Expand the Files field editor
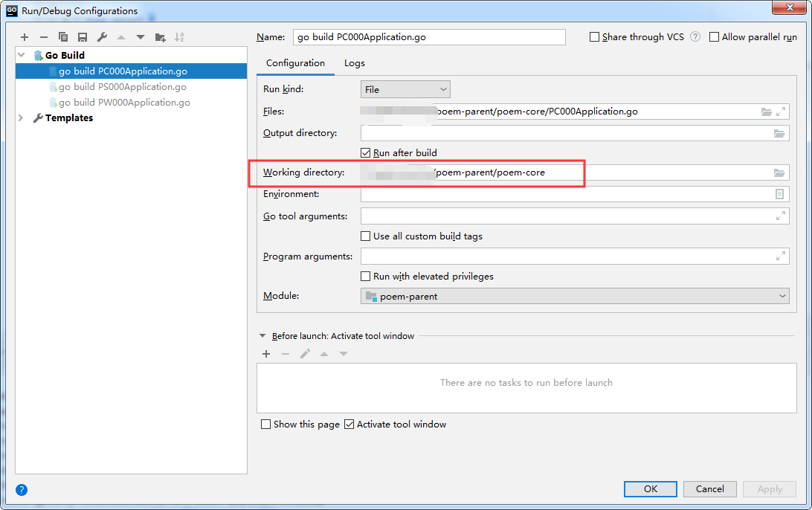Image resolution: width=812 pixels, height=510 pixels. click(x=781, y=112)
